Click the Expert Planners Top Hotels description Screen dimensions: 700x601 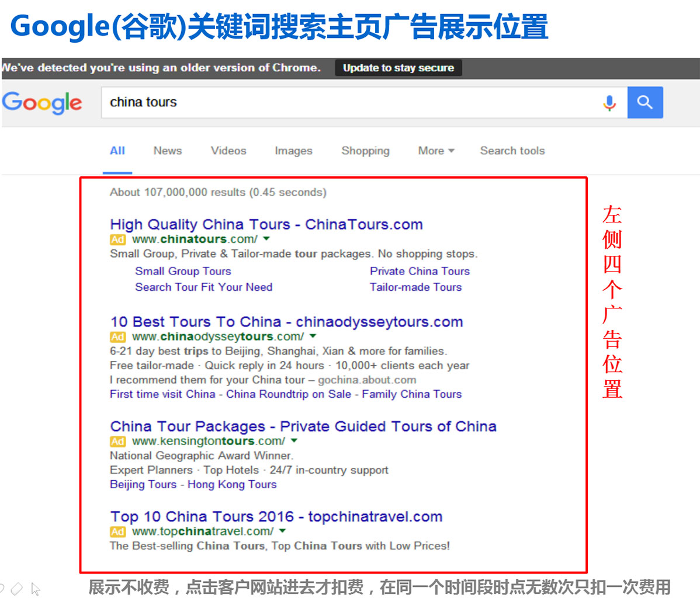(x=249, y=470)
